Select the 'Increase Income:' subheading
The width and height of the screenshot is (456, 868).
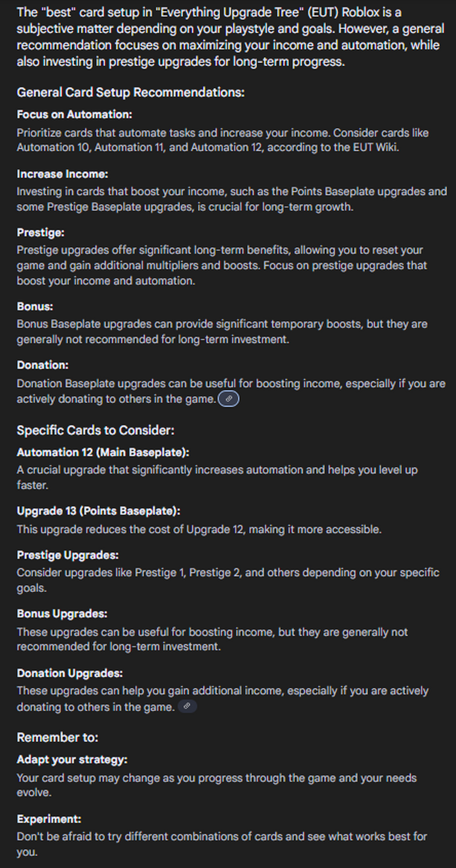(x=62, y=174)
